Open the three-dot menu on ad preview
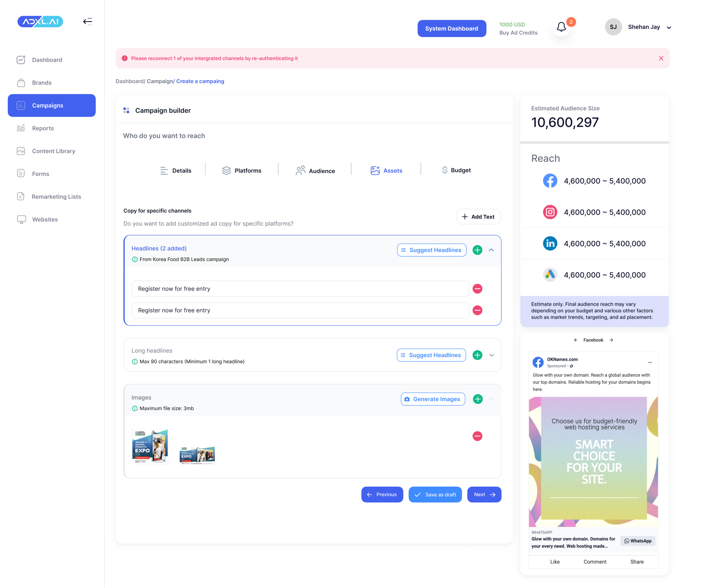Image resolution: width=704 pixels, height=588 pixels. pos(650,362)
